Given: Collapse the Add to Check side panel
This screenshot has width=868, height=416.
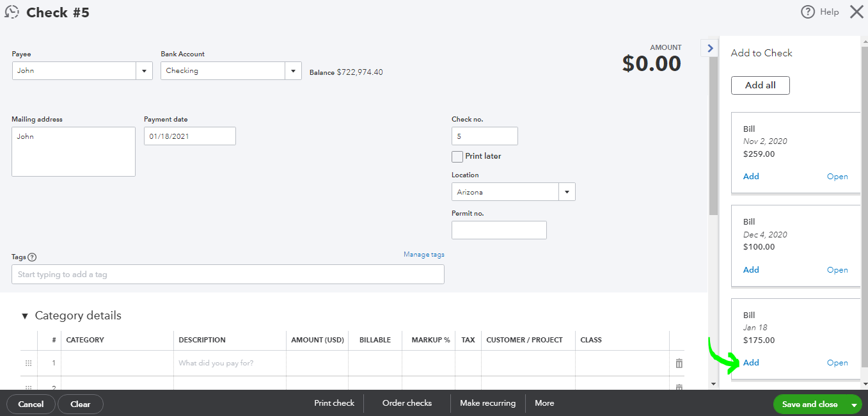Looking at the screenshot, I should pos(710,48).
